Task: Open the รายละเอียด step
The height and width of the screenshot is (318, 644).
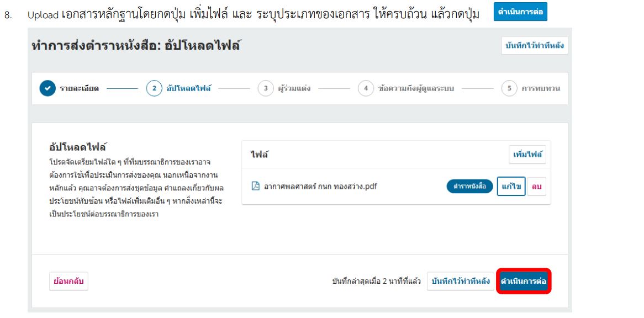Action: click(80, 88)
